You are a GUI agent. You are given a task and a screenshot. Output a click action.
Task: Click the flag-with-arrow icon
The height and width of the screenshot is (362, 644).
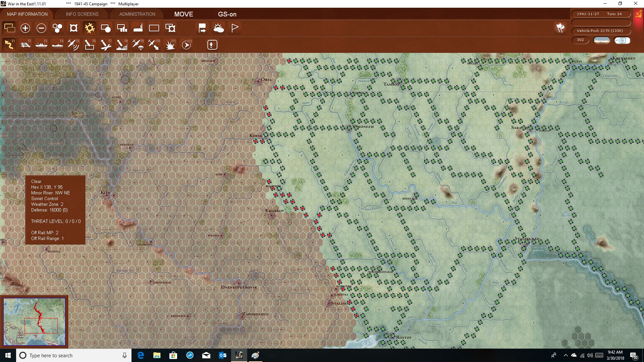point(202,28)
